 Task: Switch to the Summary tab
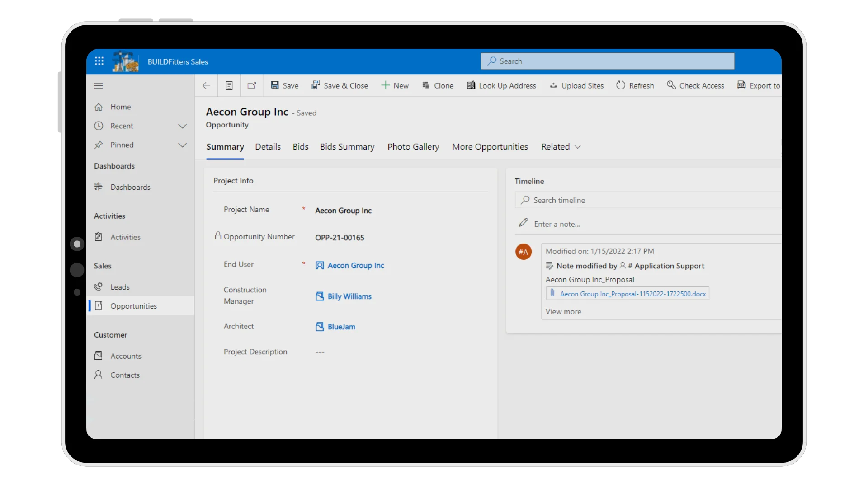(225, 147)
